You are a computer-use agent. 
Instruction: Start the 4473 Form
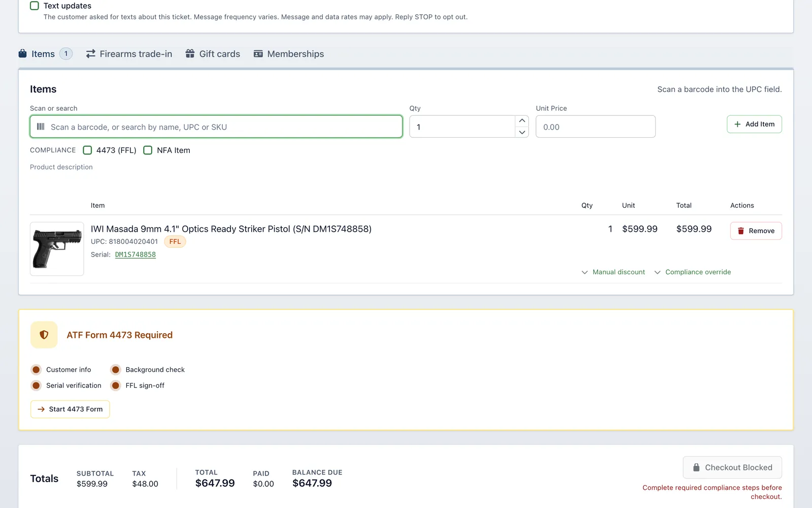70,409
